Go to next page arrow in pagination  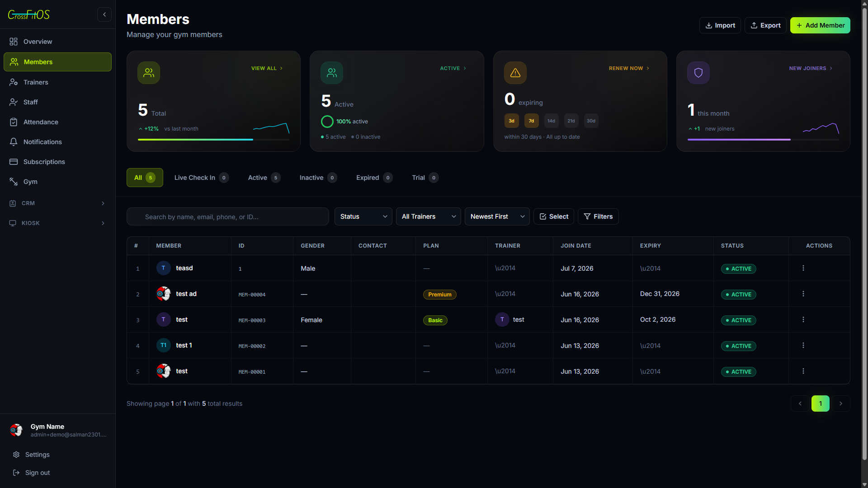point(841,404)
